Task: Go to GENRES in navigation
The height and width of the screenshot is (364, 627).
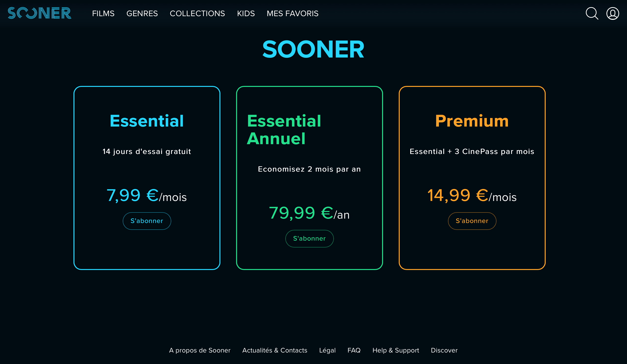Action: pyautogui.click(x=142, y=13)
